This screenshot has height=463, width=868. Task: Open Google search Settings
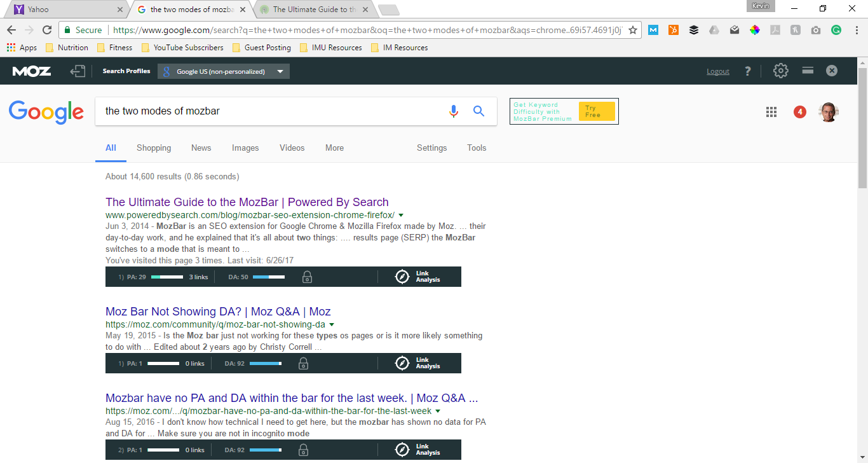click(x=432, y=148)
